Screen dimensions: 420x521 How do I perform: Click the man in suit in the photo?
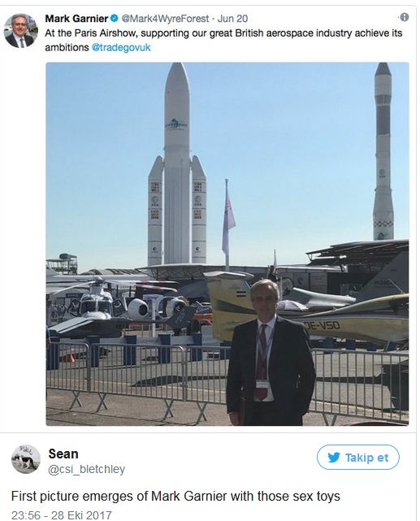pos(271,353)
